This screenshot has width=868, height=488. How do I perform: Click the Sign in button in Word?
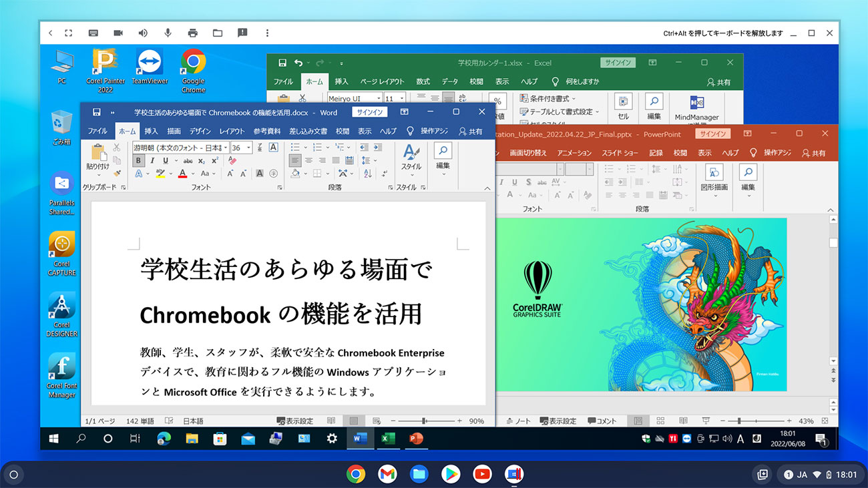(x=370, y=112)
